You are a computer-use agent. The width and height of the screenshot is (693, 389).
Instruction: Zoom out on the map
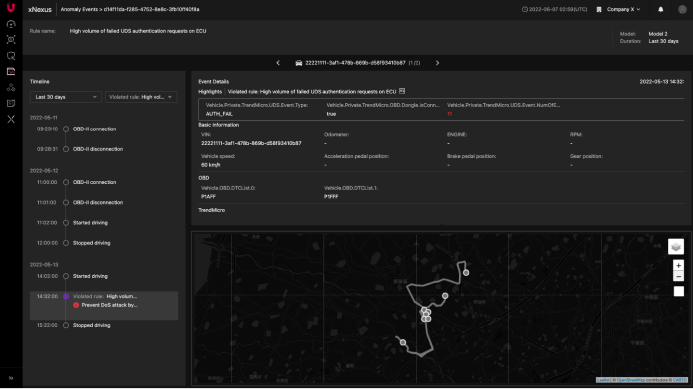678,276
